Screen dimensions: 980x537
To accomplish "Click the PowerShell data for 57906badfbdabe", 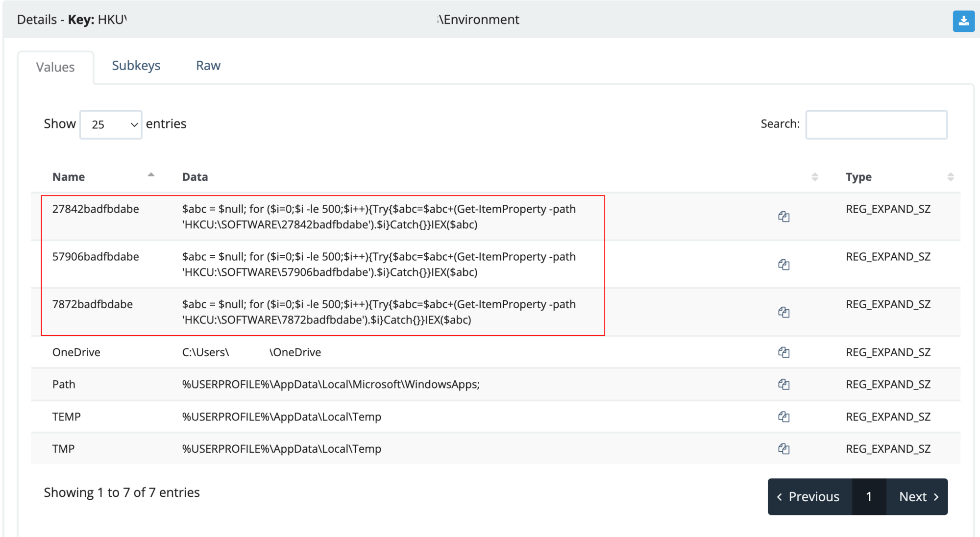I will tap(379, 265).
